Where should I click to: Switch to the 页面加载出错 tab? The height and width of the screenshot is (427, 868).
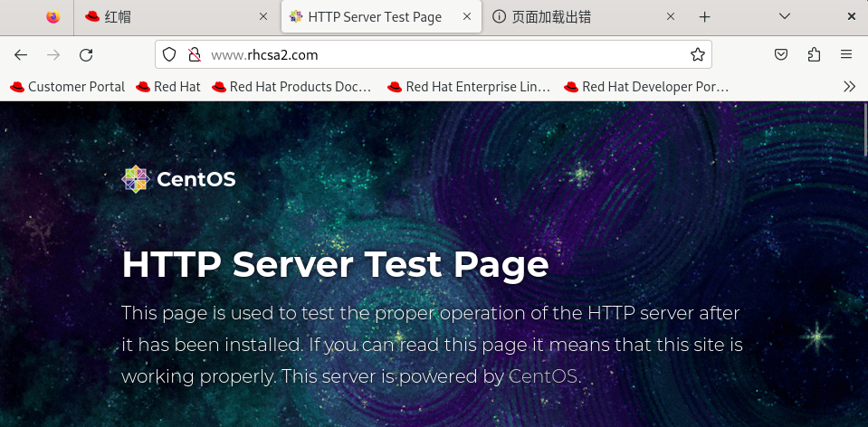[584, 17]
